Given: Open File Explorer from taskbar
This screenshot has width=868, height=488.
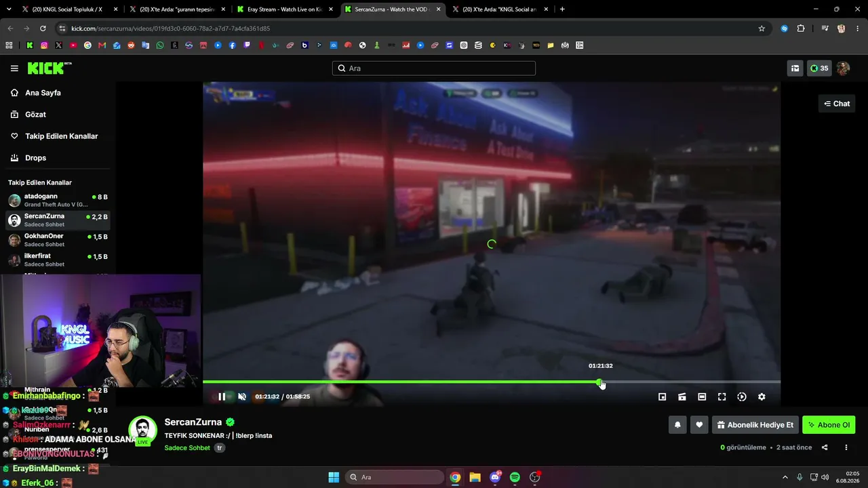Looking at the screenshot, I should tap(475, 477).
